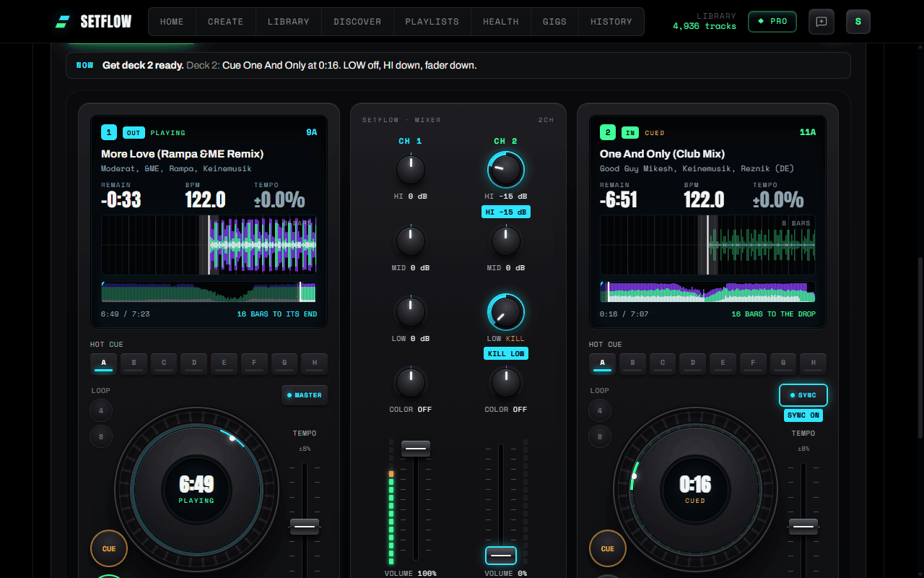Viewport: 924px width, 578px height.
Task: Click deck 2 jog wheel showing 0:16
Action: coord(695,489)
